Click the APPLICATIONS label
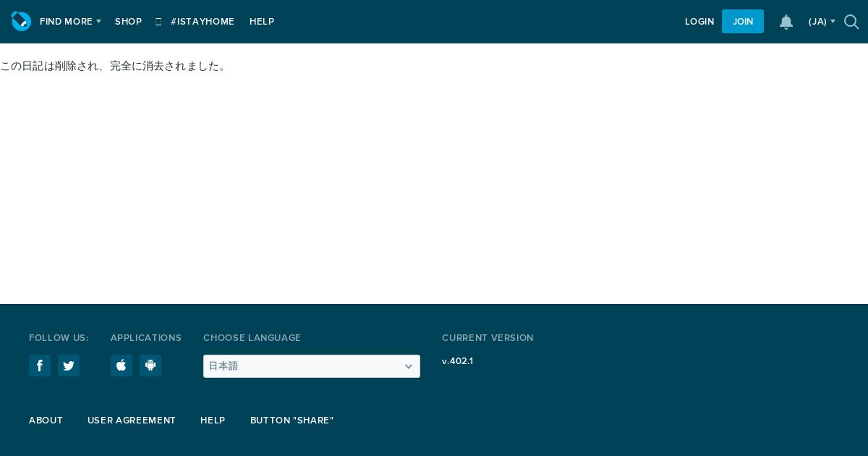 (x=146, y=338)
